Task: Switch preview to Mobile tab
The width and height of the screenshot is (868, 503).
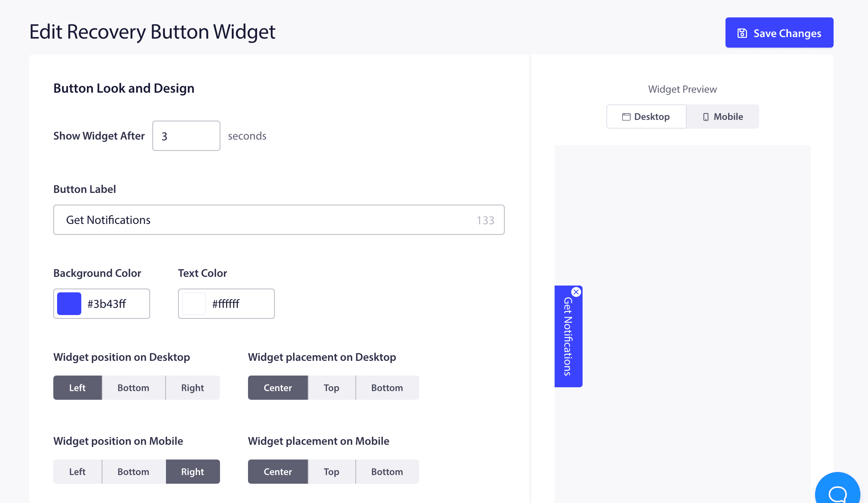Action: pyautogui.click(x=722, y=117)
